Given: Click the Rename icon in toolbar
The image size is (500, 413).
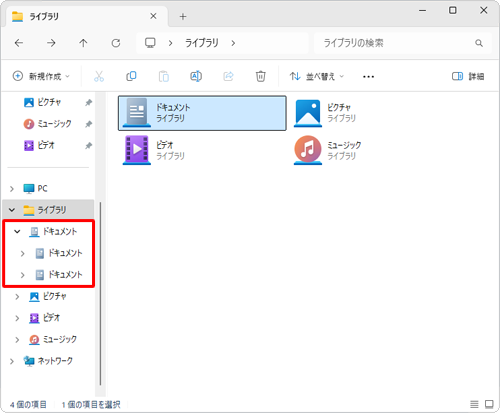Looking at the screenshot, I should coord(196,76).
